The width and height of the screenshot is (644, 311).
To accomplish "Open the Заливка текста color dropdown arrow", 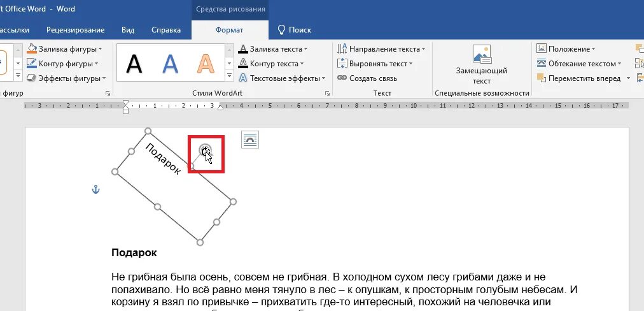I will point(305,49).
